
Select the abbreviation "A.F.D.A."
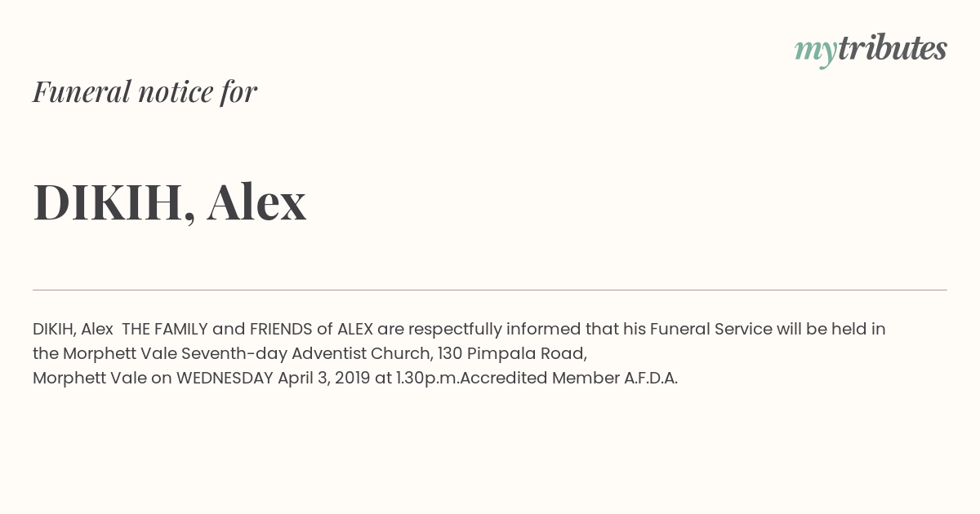click(652, 379)
